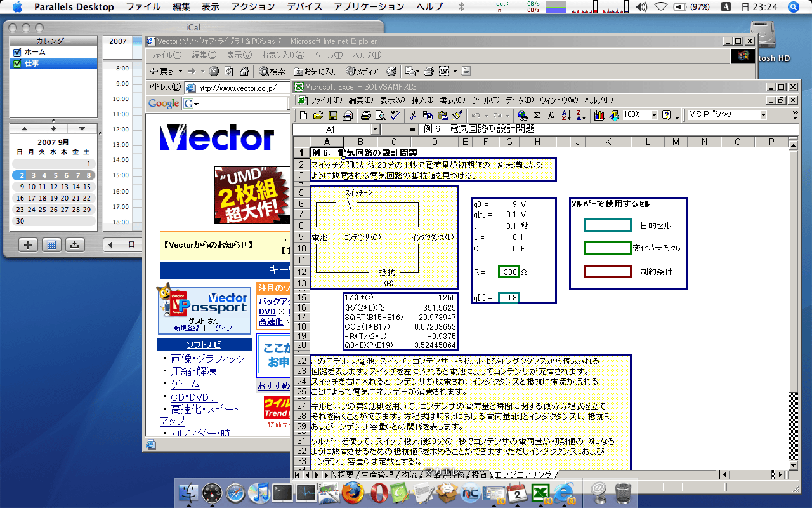Click the 検索 search button in IE toolbar

(x=273, y=72)
